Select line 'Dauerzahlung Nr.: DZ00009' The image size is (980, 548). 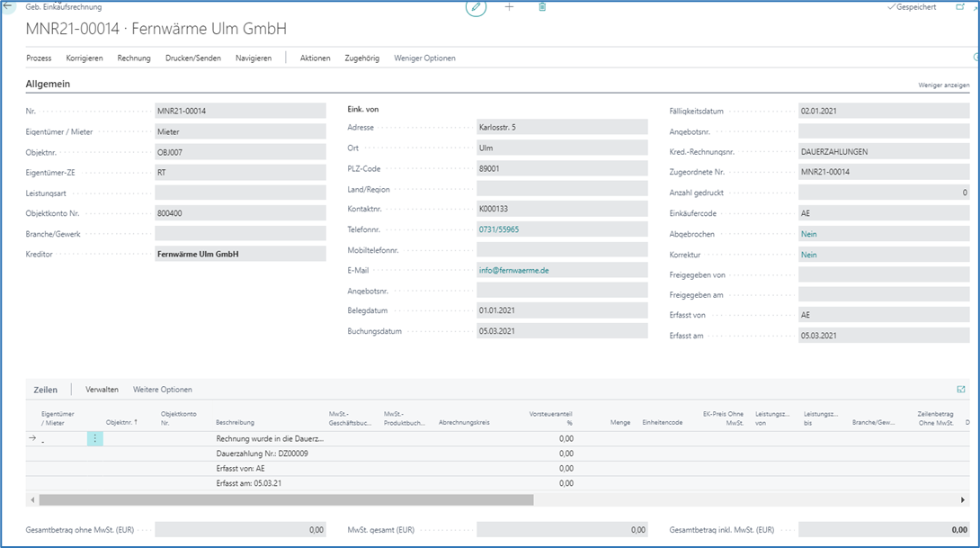click(x=262, y=454)
